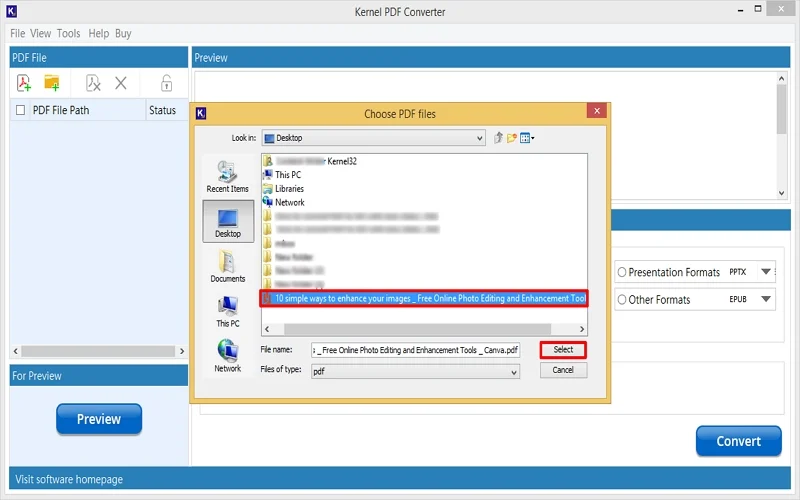Image resolution: width=800 pixels, height=500 pixels.
Task: Click the Kernel icon in Choose PDF files dialog
Action: (x=201, y=113)
